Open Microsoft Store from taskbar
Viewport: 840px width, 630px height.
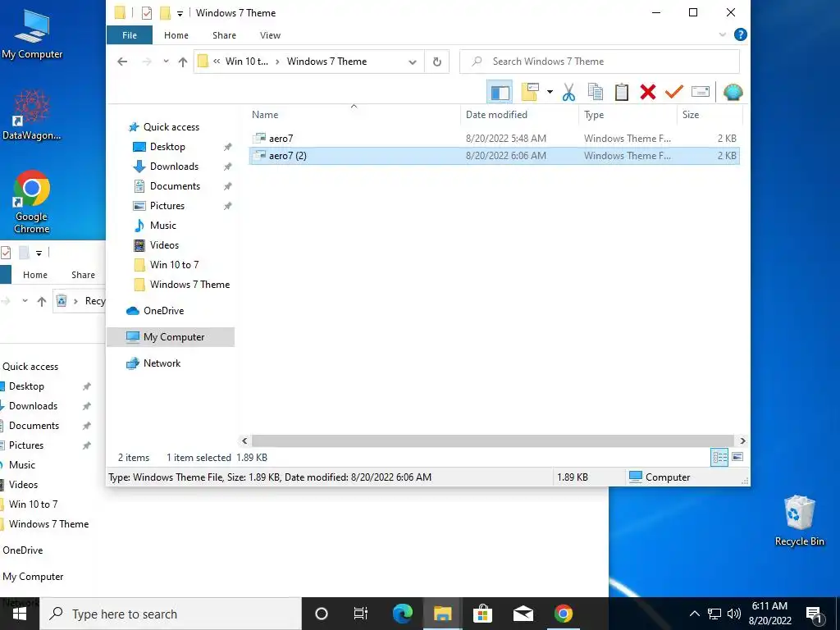(482, 614)
